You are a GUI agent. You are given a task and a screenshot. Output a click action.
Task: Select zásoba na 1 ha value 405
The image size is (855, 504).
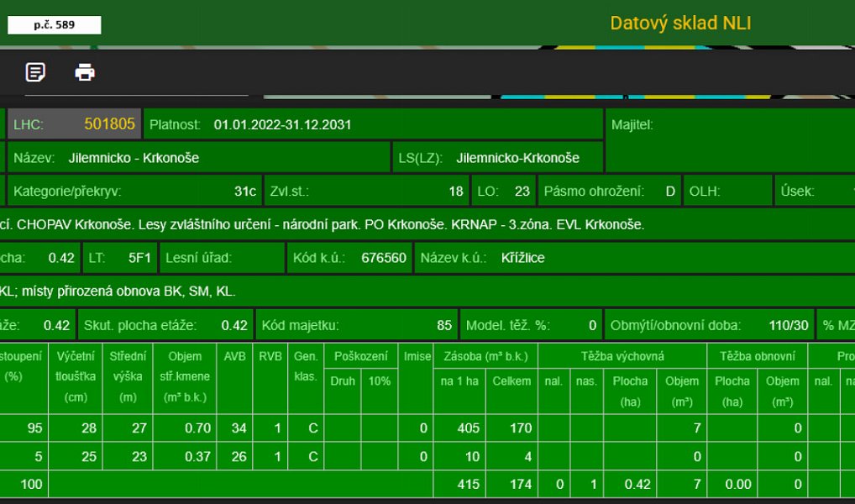(469, 428)
